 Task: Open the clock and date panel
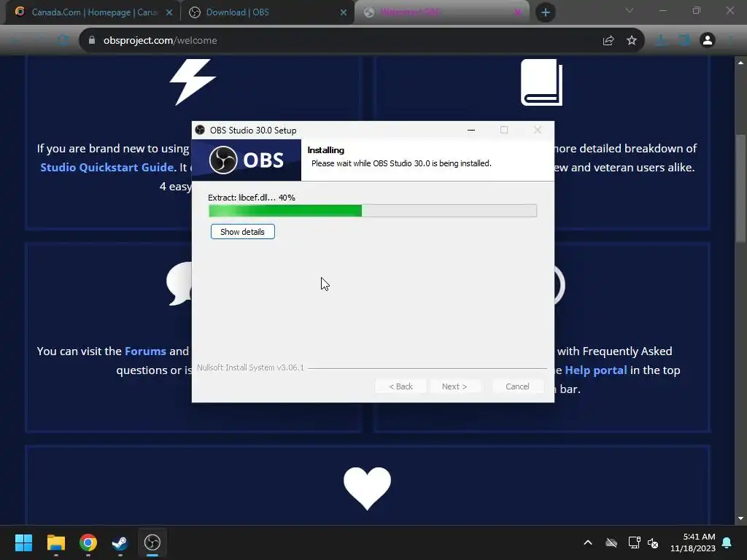pyautogui.click(x=693, y=542)
